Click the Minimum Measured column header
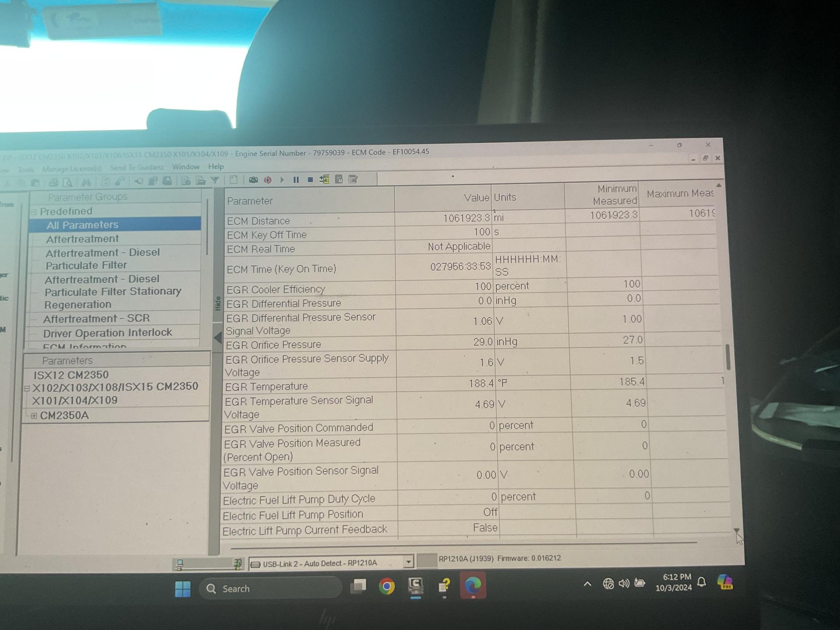The image size is (840, 630). pos(602,195)
